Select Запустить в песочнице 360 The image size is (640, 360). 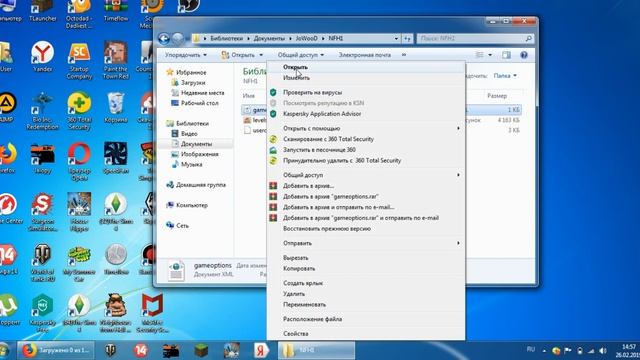point(319,150)
